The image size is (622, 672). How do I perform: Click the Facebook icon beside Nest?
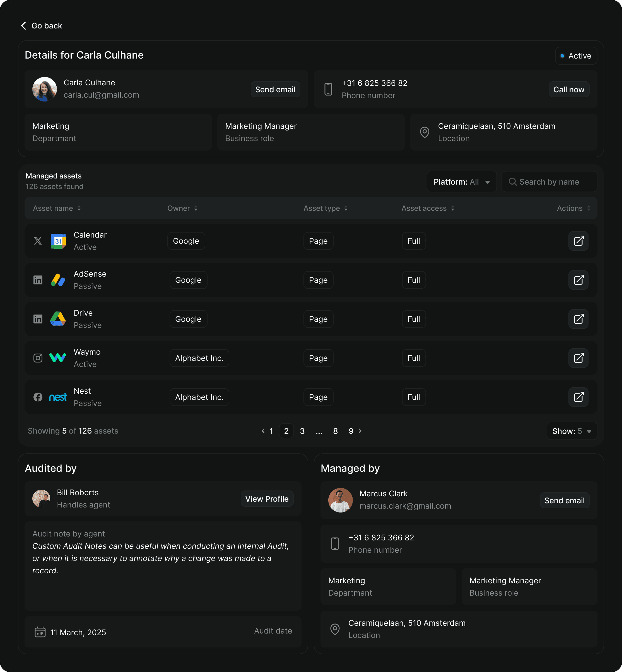pyautogui.click(x=38, y=397)
